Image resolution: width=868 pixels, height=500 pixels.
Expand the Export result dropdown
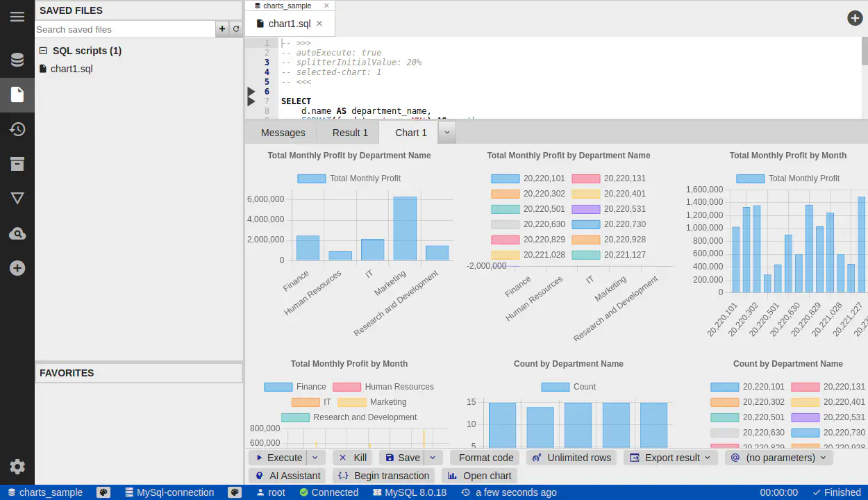coord(671,458)
